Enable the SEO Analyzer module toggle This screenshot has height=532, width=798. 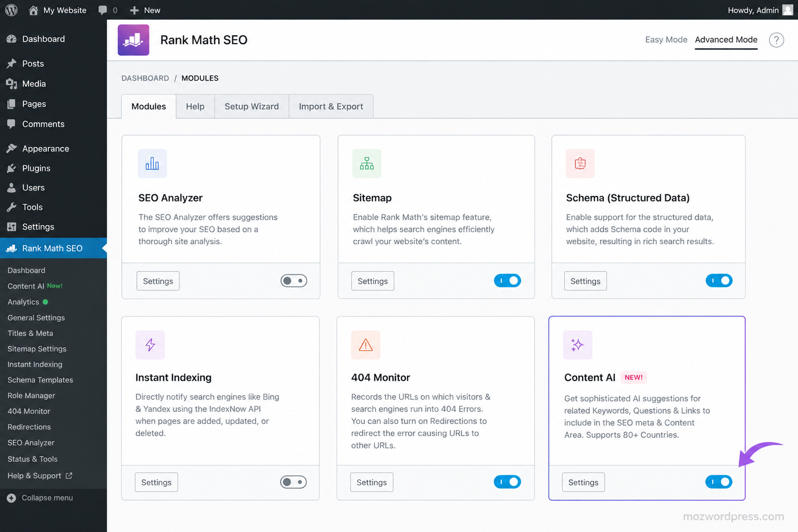294,281
